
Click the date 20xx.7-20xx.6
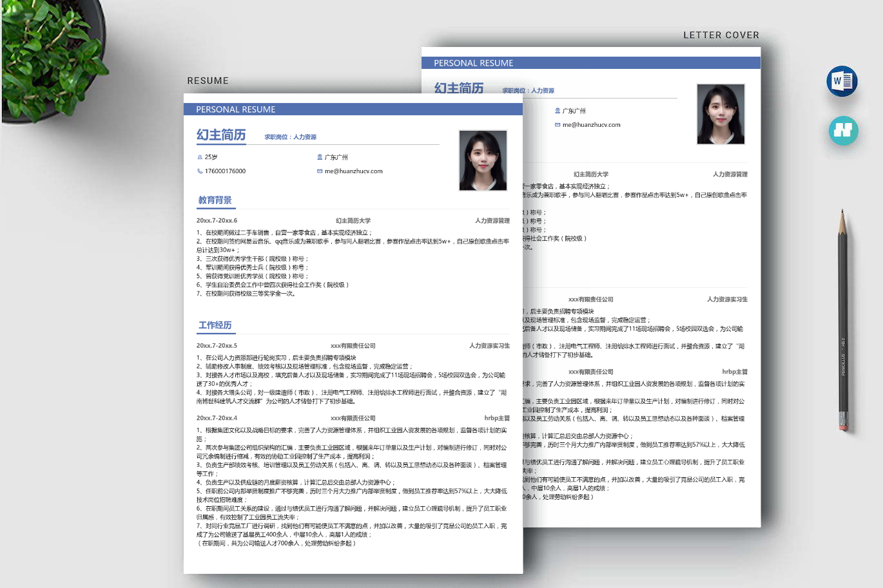tap(217, 220)
